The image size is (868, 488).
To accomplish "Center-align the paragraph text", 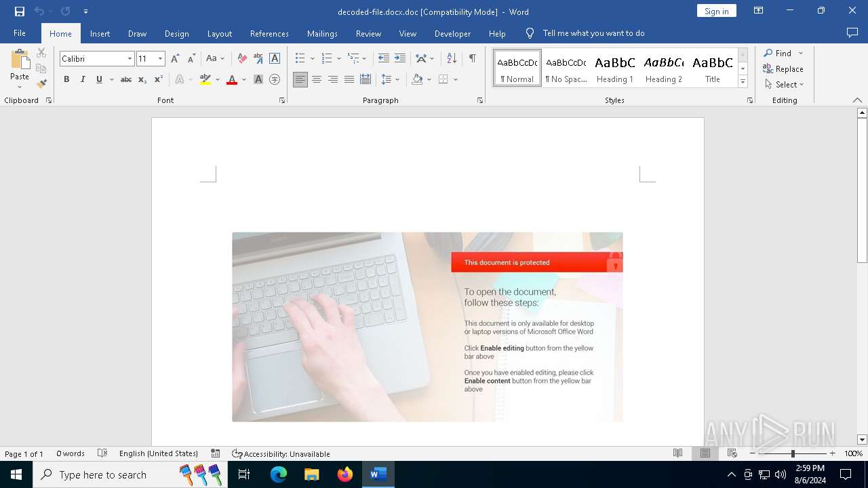I will point(317,79).
